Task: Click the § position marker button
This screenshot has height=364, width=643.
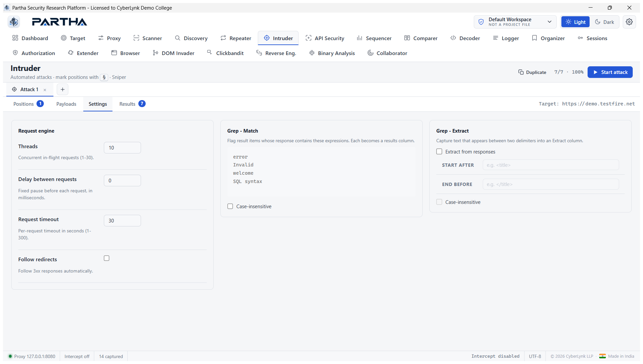Action: coord(104,77)
